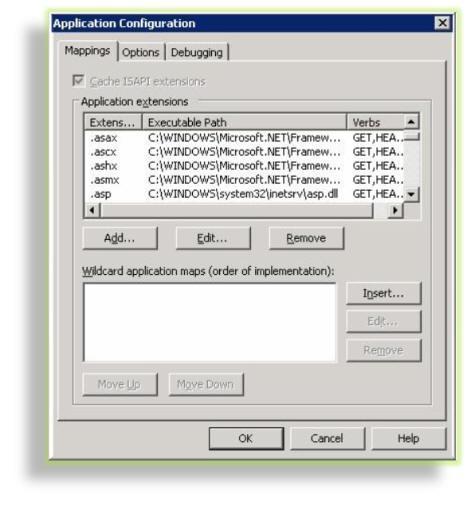Image resolution: width=470 pixels, height=506 pixels.
Task: Click Insert... for wildcard application maps
Action: click(x=383, y=293)
